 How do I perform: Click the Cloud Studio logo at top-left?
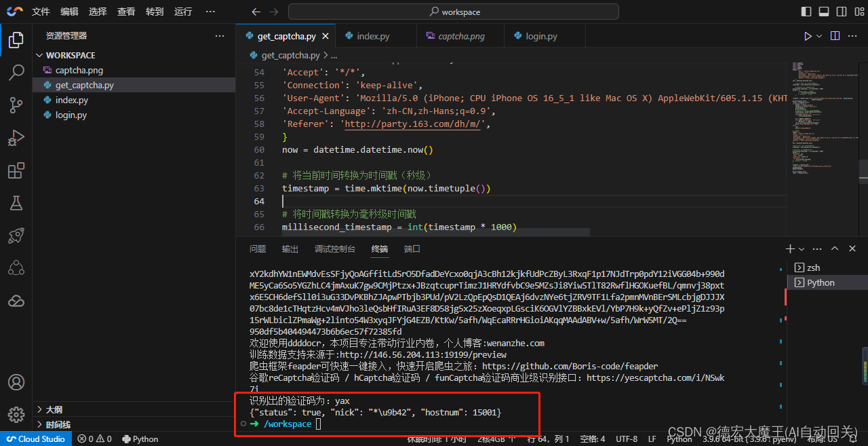[15, 12]
